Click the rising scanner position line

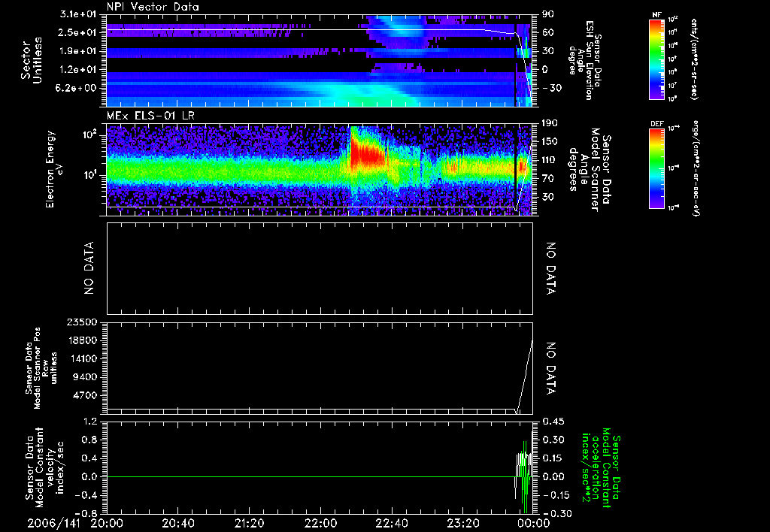tap(524, 376)
